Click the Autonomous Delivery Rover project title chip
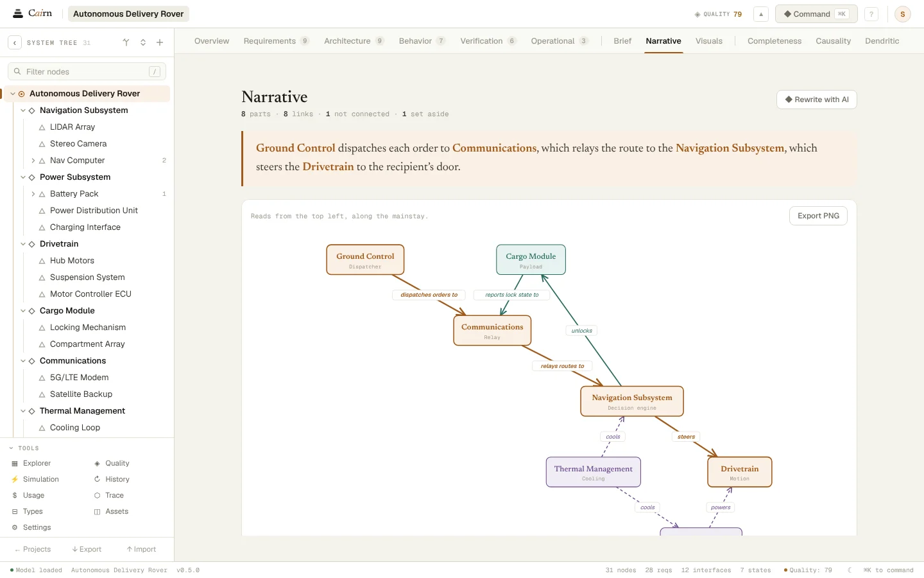The image size is (924, 578). 128,14
